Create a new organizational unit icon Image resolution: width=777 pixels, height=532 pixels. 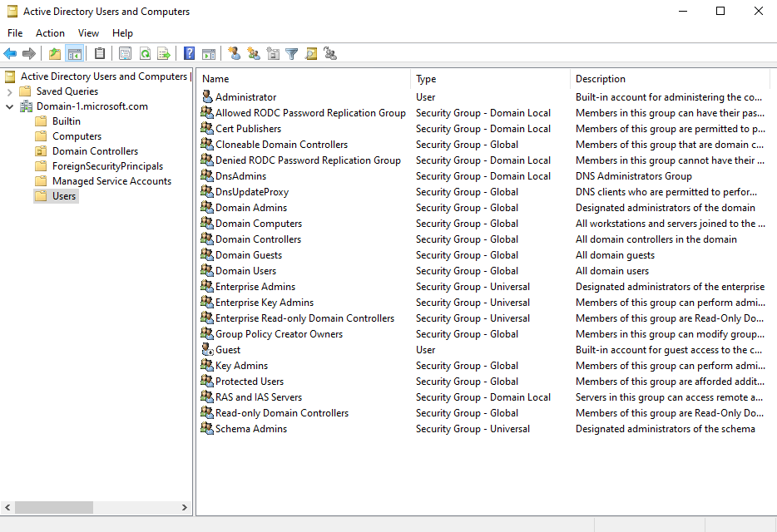(273, 53)
